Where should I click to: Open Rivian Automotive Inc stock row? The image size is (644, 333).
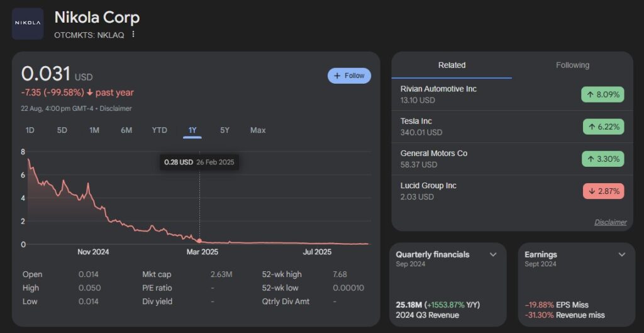[x=512, y=94]
